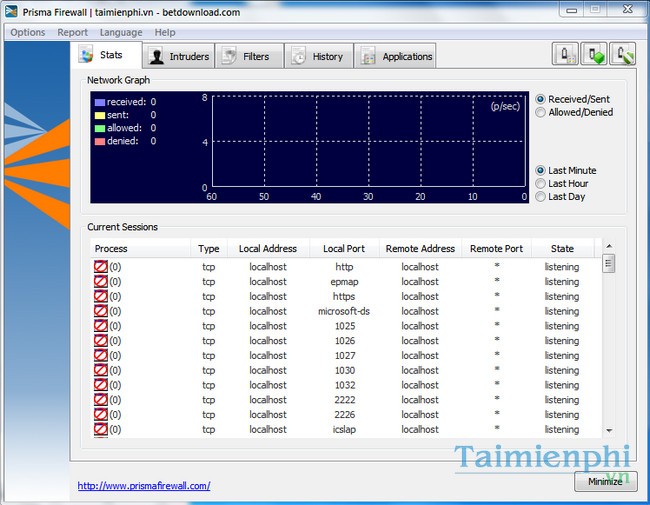Click the blocked icon in the 2222 row
Screen dimensions: 650x505
(x=101, y=400)
